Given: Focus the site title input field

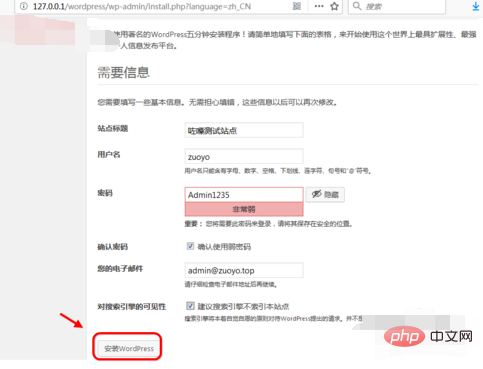Looking at the screenshot, I should pos(244,130).
